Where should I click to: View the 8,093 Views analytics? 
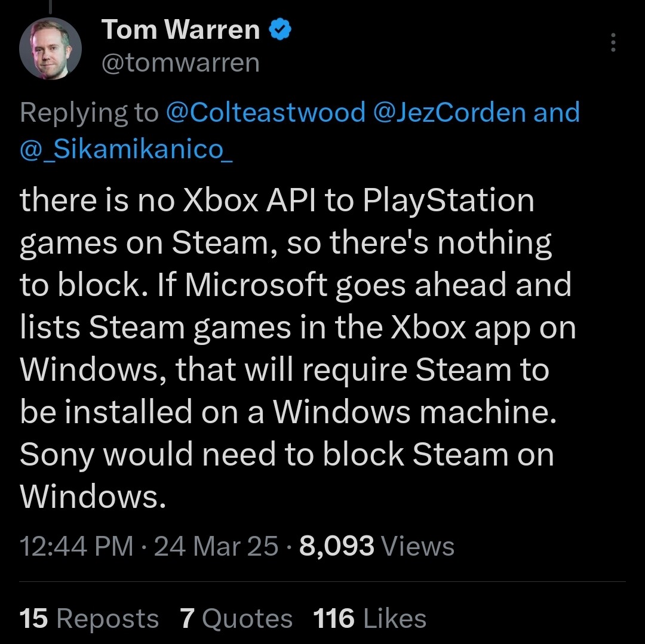coord(377,546)
